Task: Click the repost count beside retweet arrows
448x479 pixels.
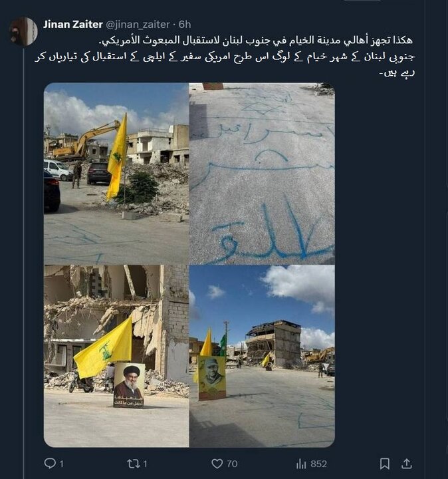Action: click(x=146, y=464)
